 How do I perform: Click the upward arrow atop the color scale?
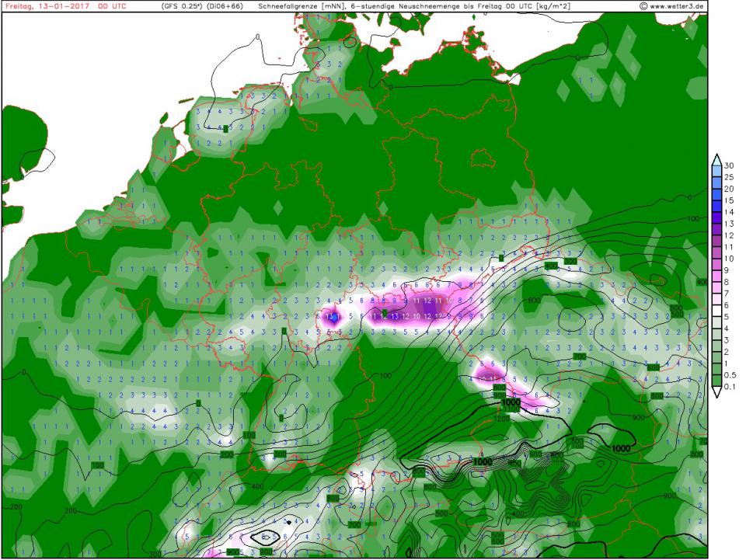click(716, 158)
